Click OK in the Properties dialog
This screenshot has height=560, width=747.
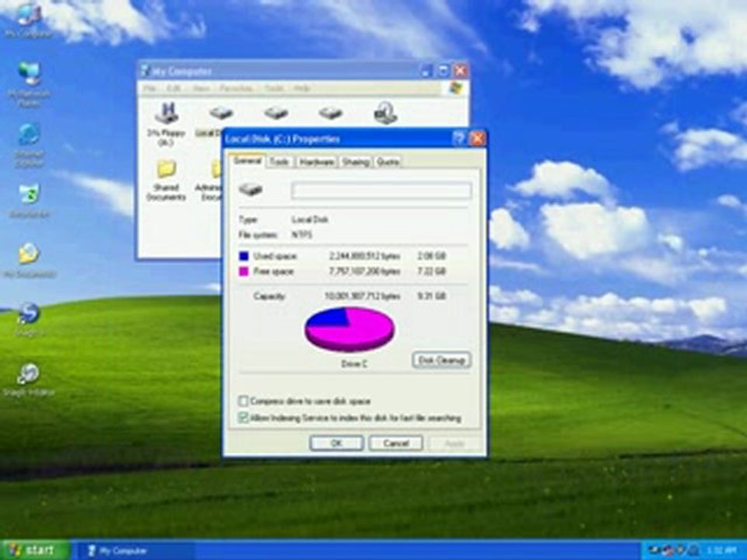[336, 443]
